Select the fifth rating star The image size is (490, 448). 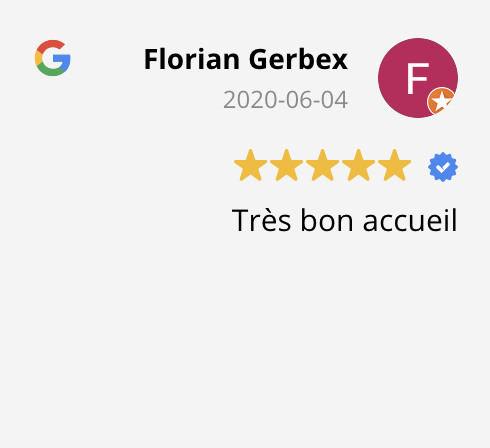[x=394, y=165]
